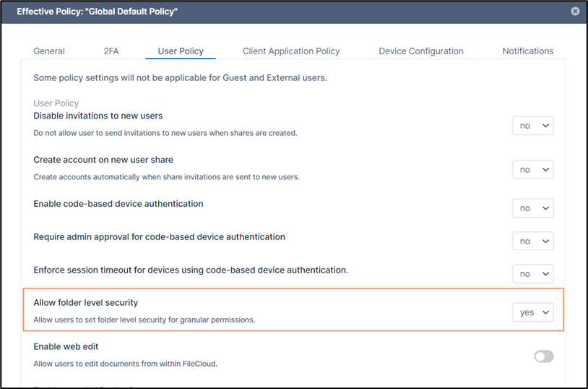Click the Create account on new user share label
The height and width of the screenshot is (389, 588).
tap(103, 160)
